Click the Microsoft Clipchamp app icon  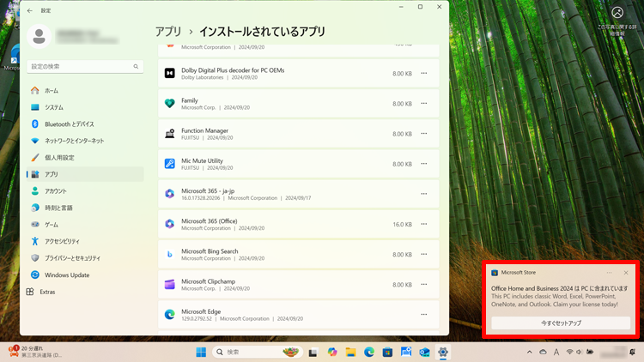(170, 285)
